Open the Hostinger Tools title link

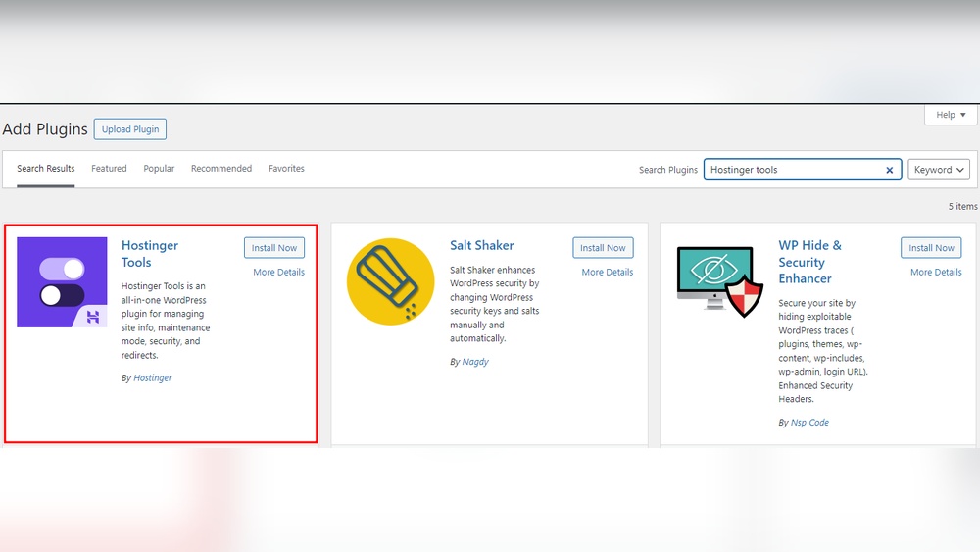149,254
